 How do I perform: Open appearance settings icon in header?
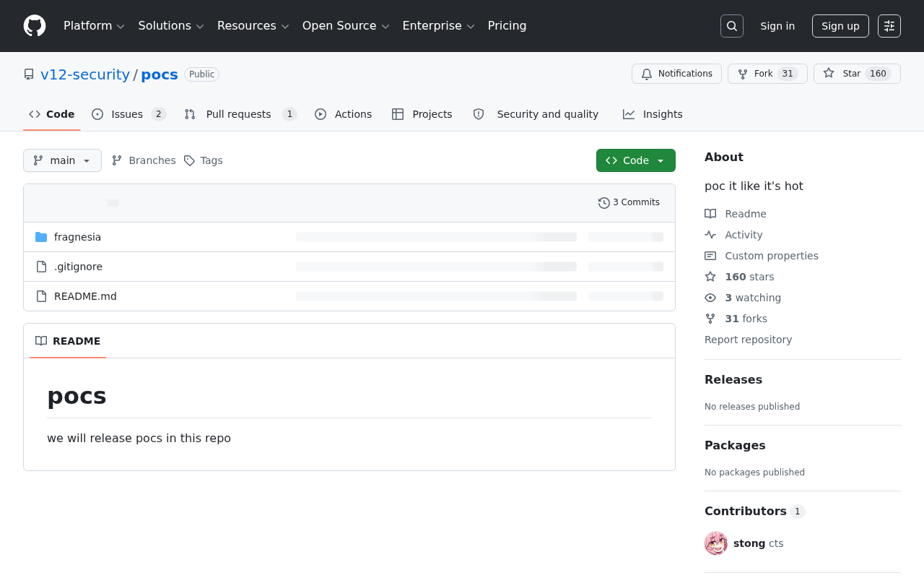point(889,26)
